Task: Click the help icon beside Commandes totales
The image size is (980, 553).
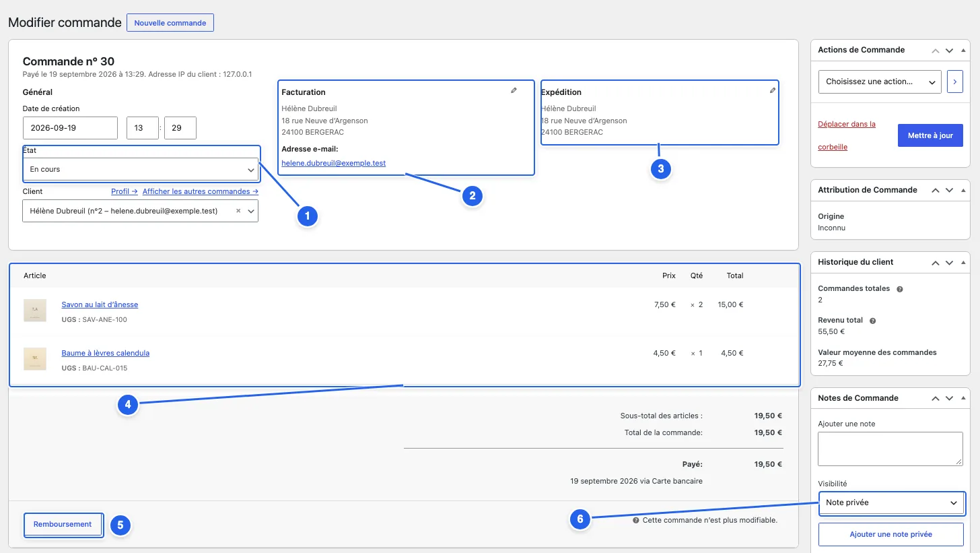Action: pos(900,289)
